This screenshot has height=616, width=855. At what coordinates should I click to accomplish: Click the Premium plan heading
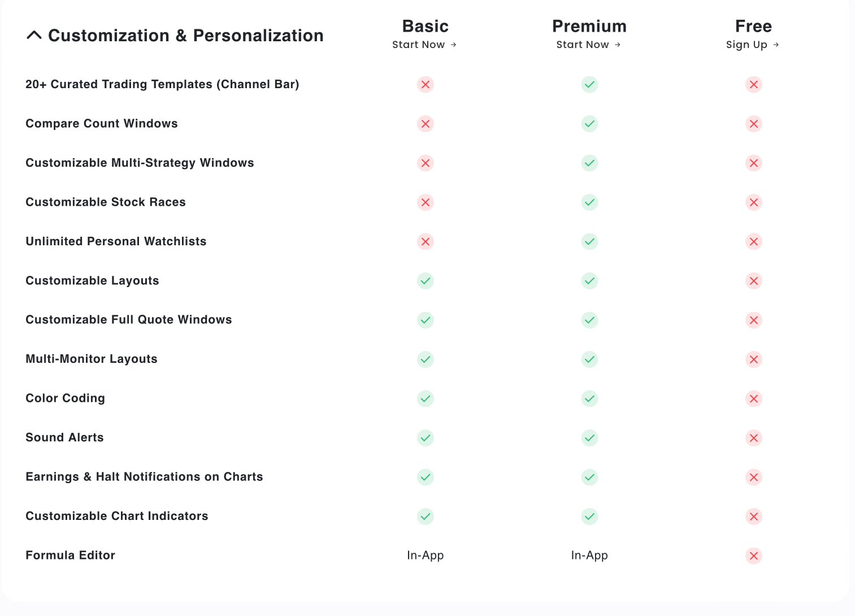[x=589, y=26]
